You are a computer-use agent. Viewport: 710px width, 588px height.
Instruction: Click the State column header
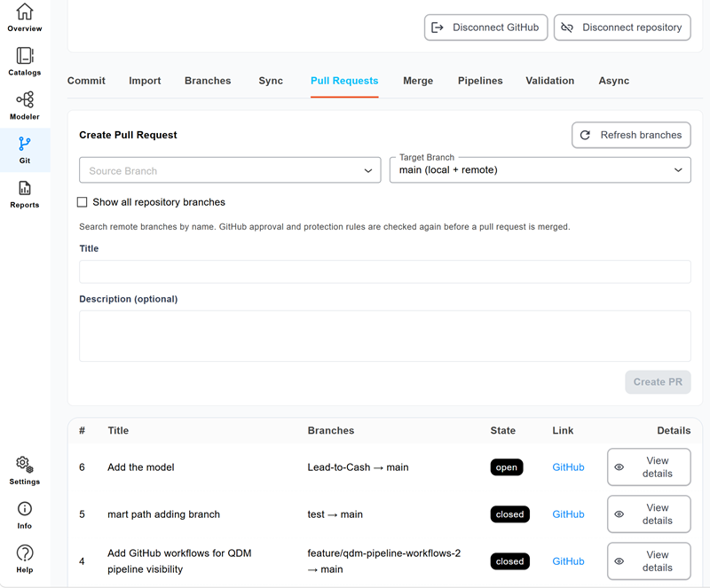(x=503, y=430)
